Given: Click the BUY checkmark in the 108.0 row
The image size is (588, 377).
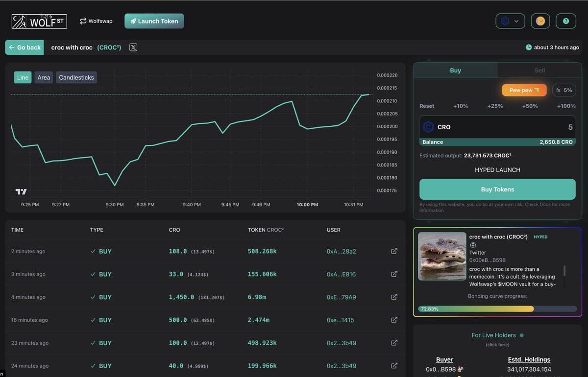Looking at the screenshot, I should pos(93,251).
